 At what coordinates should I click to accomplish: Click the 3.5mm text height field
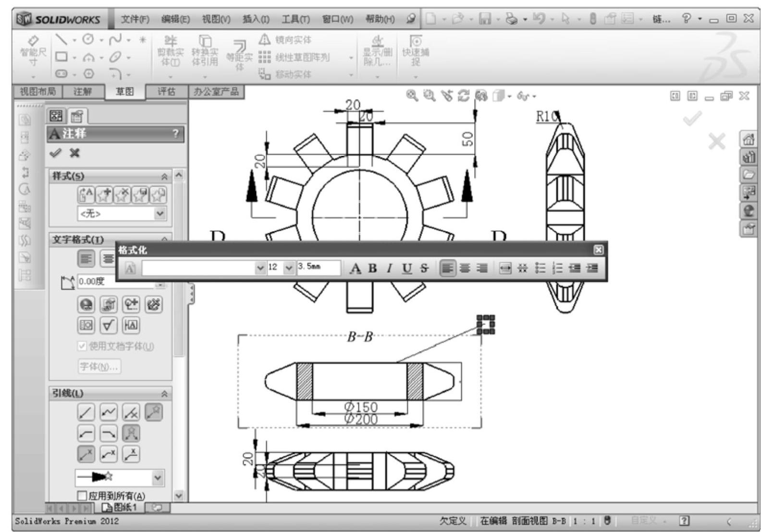coord(319,267)
